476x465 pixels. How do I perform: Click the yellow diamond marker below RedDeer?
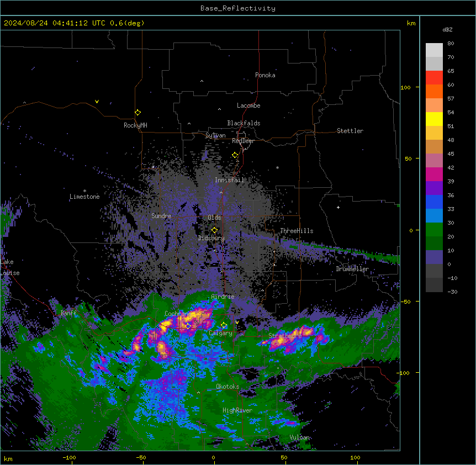(x=235, y=155)
